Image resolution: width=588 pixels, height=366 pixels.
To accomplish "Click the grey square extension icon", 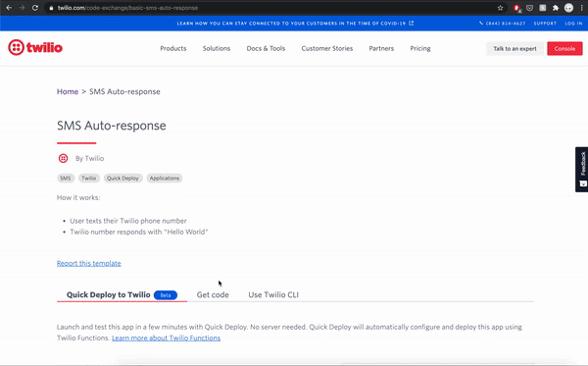I will click(x=543, y=8).
